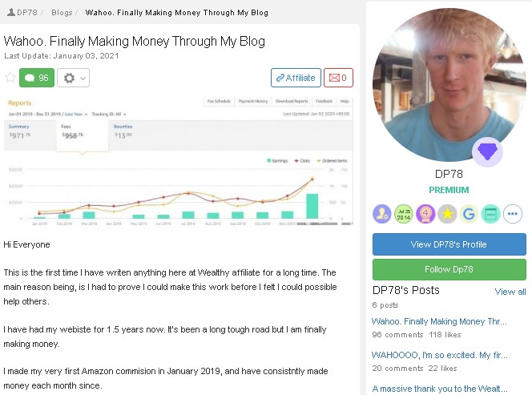Open the red envelope messages button
Viewport: 532px width, 395px height.
[x=338, y=78]
